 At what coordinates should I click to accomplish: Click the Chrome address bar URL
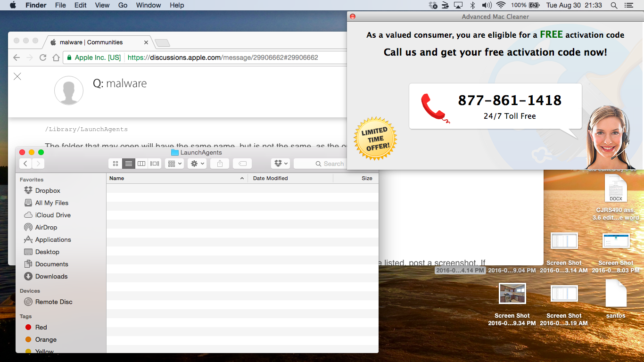pos(223,58)
